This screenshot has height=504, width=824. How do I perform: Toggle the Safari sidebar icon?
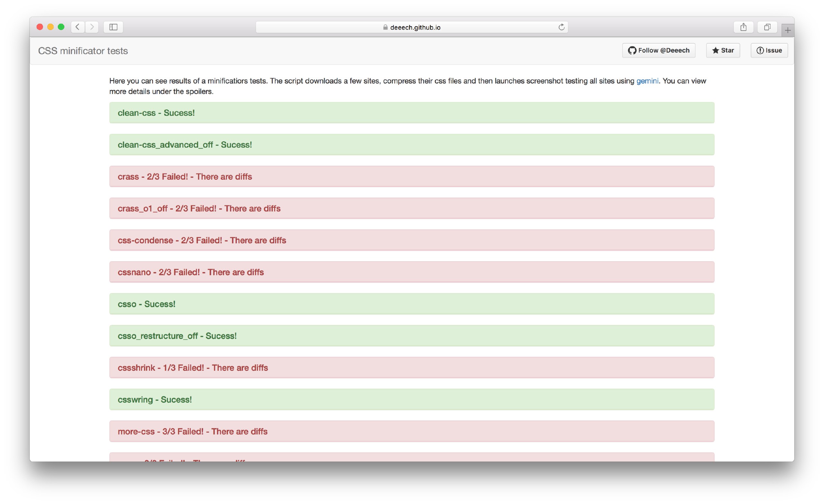pyautogui.click(x=113, y=27)
